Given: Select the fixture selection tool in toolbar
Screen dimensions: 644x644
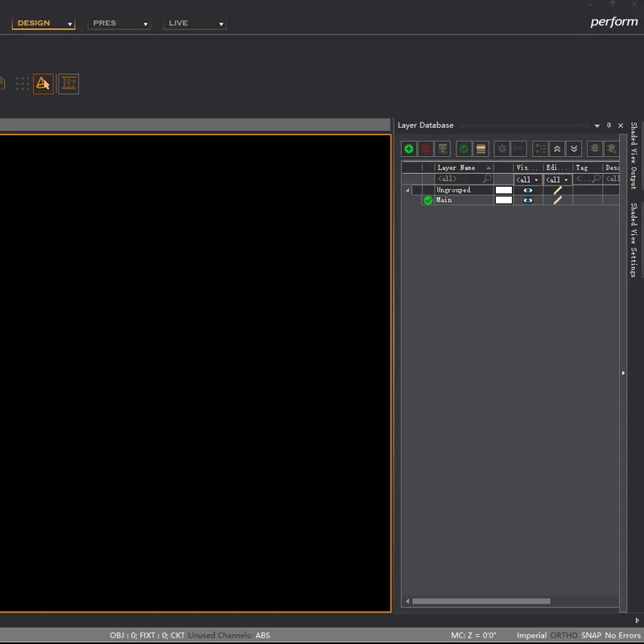Looking at the screenshot, I should coord(43,83).
